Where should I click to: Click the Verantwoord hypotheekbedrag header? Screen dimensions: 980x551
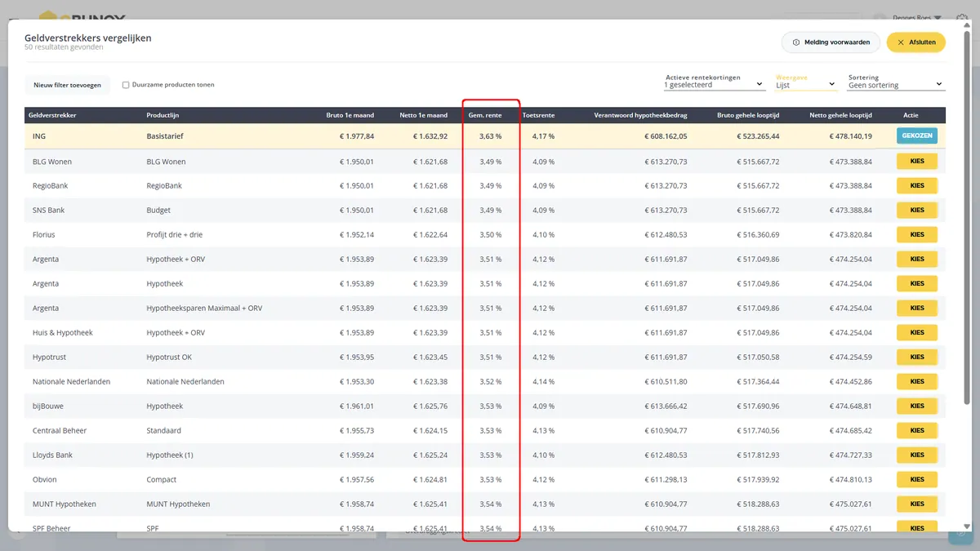pos(640,115)
